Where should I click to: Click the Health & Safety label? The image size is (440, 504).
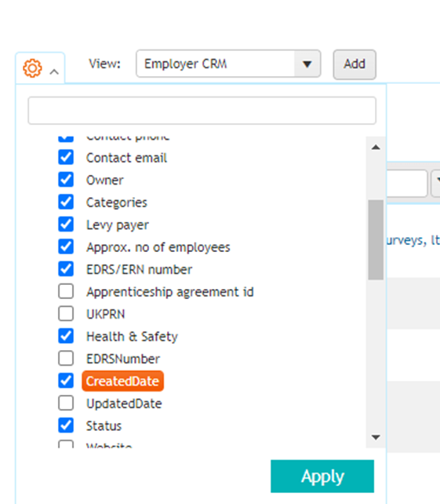pyautogui.click(x=132, y=337)
